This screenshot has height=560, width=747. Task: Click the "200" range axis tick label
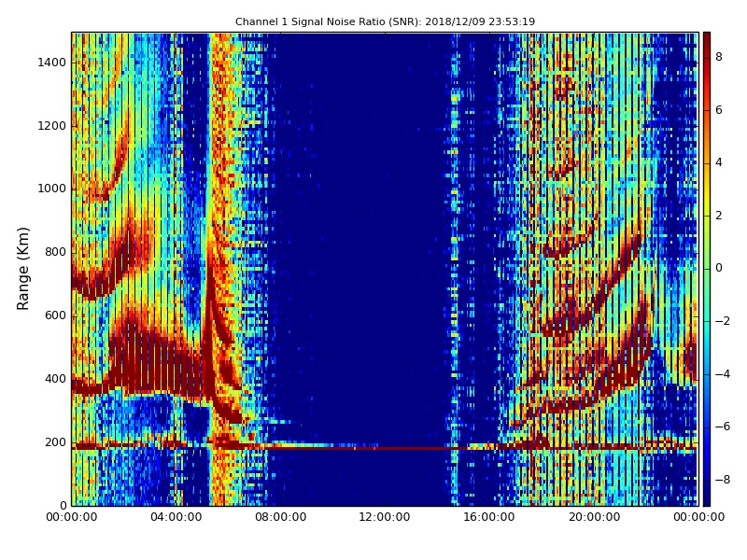point(56,441)
